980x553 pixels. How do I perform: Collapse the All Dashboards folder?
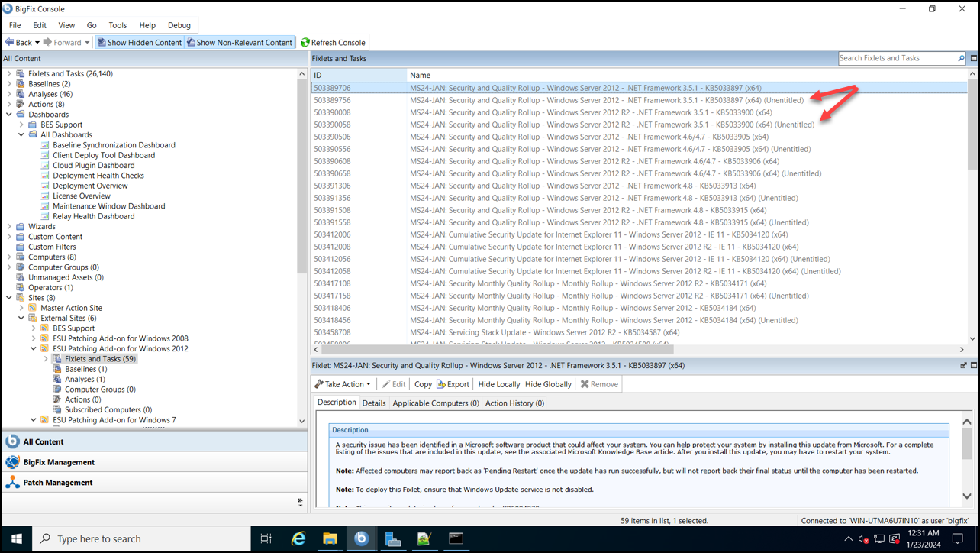tap(21, 134)
